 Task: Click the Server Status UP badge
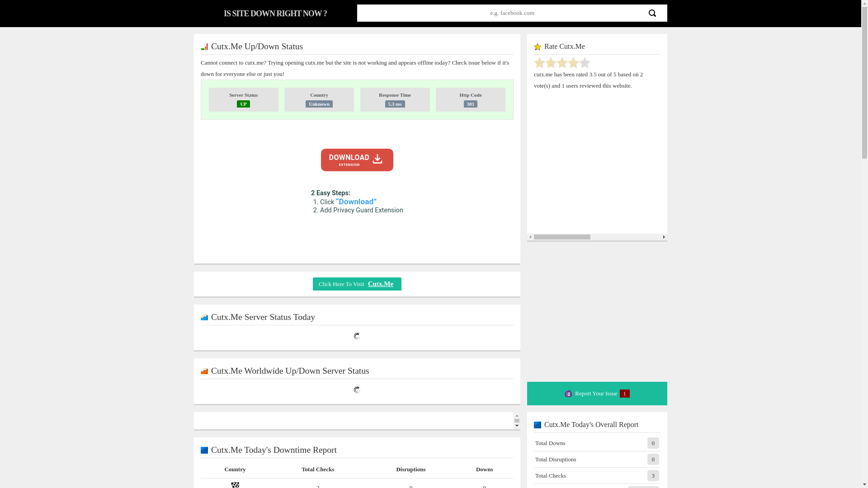click(x=243, y=104)
